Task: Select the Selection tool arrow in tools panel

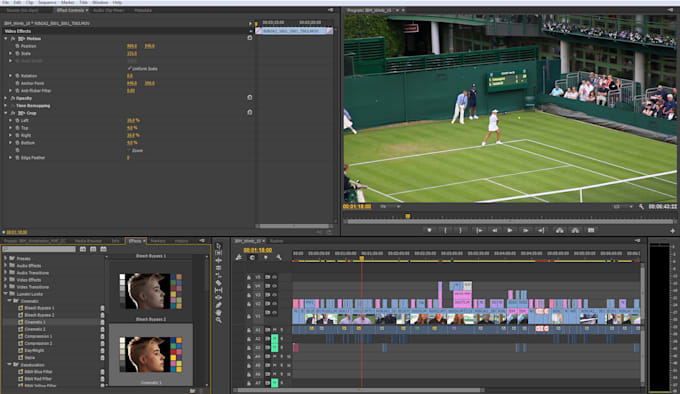Action: point(219,246)
